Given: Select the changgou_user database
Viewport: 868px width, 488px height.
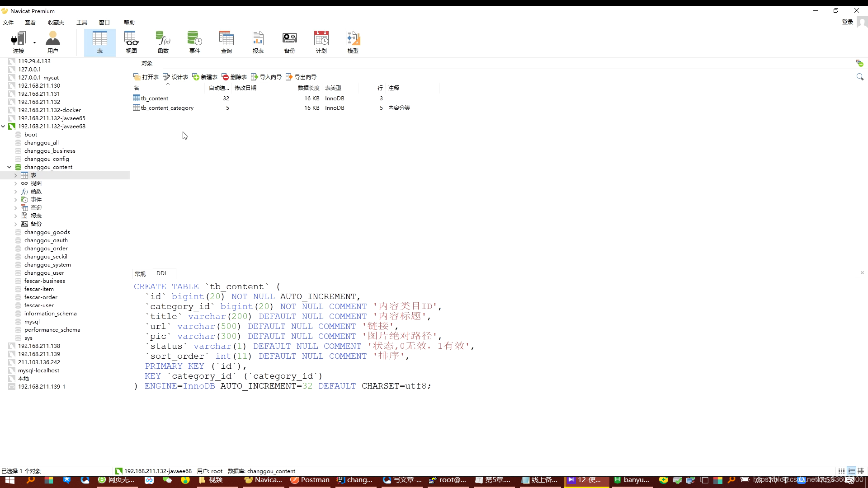Looking at the screenshot, I should pos(44,273).
